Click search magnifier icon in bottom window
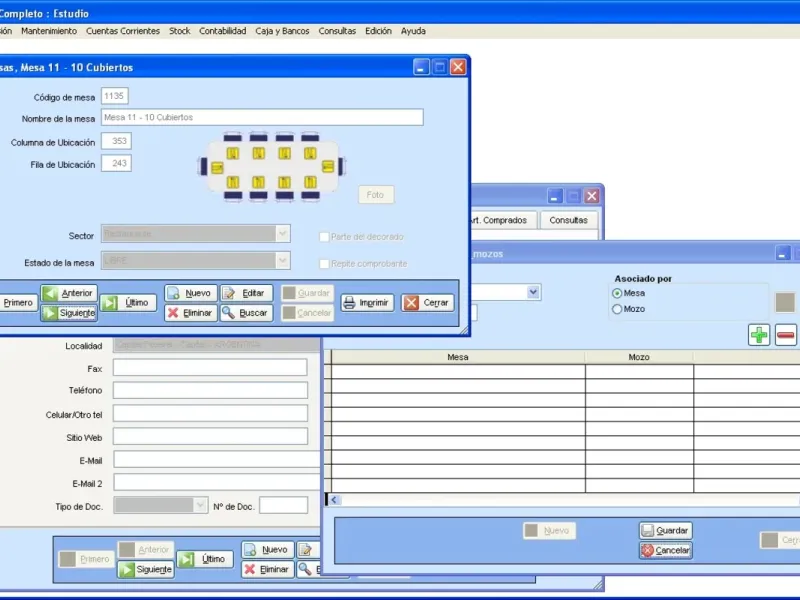Screen dimensions: 800x600 point(306,569)
